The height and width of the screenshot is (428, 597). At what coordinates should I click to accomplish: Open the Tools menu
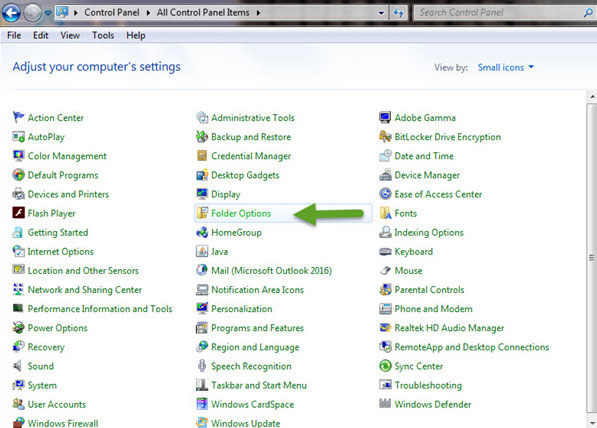pyautogui.click(x=103, y=35)
